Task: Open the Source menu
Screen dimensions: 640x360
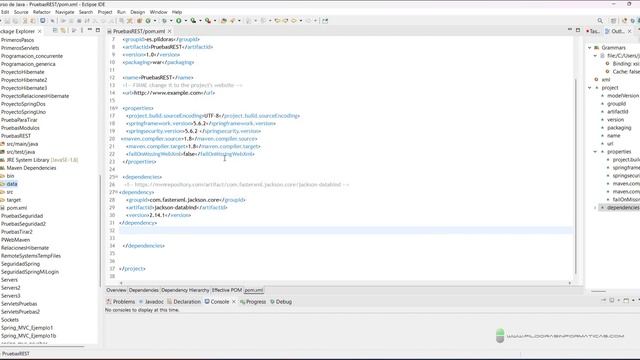Action: pyautogui.click(x=21, y=12)
